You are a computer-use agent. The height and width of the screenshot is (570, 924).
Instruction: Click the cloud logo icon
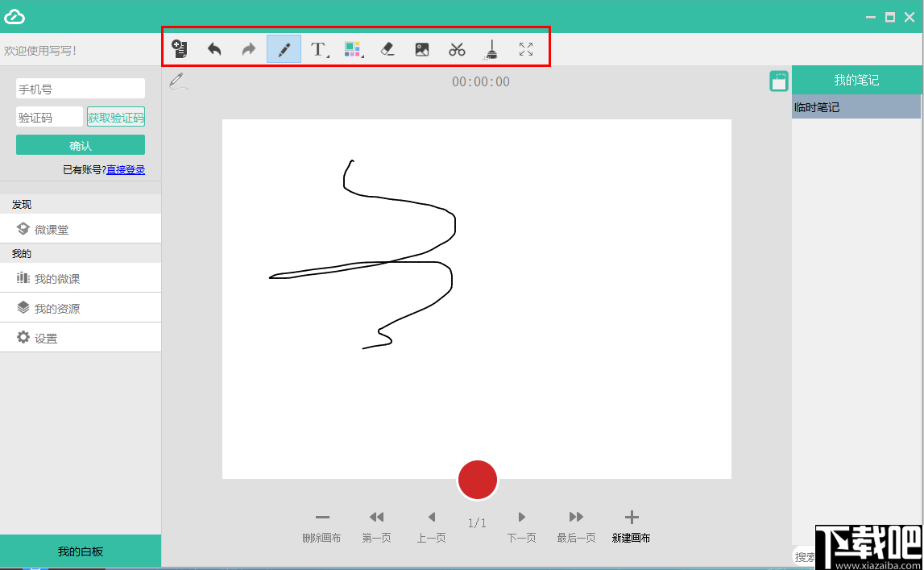click(x=15, y=17)
